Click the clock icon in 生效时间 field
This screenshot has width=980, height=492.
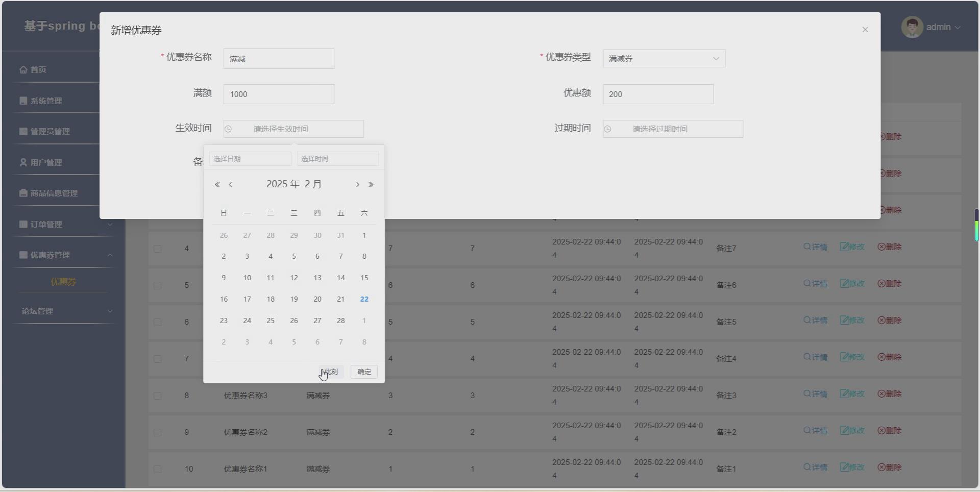tap(228, 129)
